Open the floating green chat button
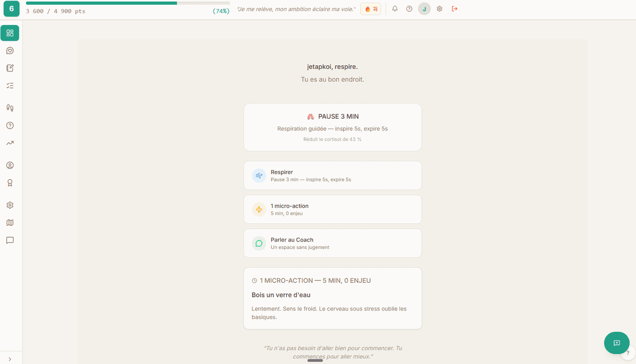The width and height of the screenshot is (636, 364). (616, 343)
